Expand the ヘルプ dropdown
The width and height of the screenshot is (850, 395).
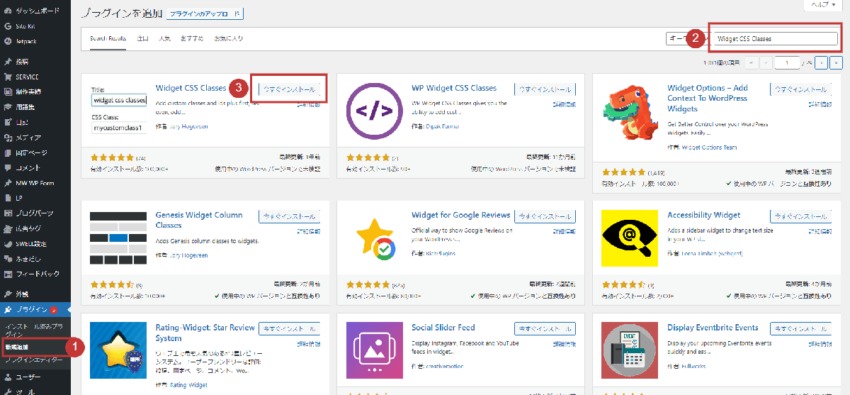point(822,4)
